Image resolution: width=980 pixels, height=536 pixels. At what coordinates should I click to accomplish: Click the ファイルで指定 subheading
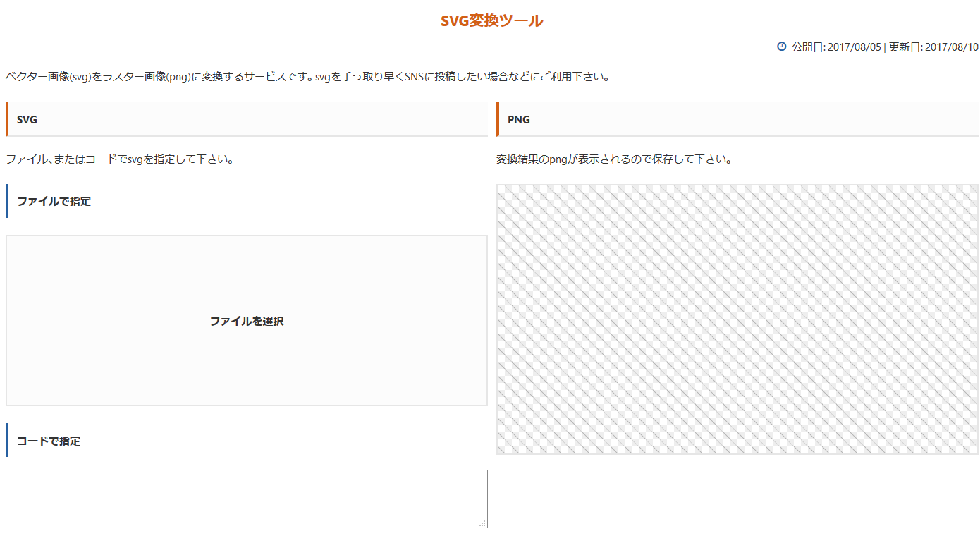54,201
